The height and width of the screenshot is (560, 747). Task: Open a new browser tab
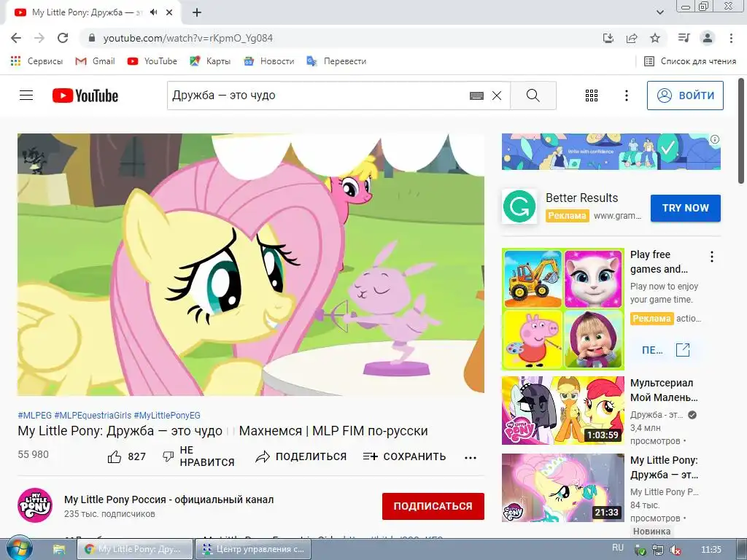point(197,13)
